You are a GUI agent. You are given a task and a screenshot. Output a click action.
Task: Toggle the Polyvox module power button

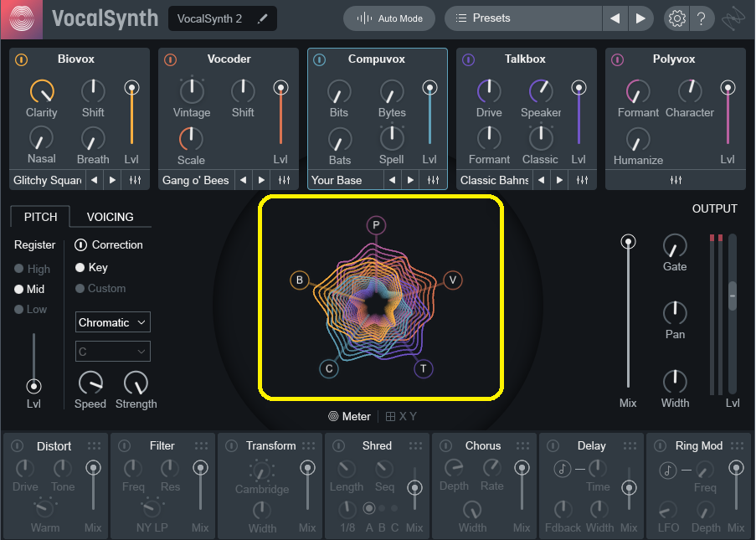point(617,59)
